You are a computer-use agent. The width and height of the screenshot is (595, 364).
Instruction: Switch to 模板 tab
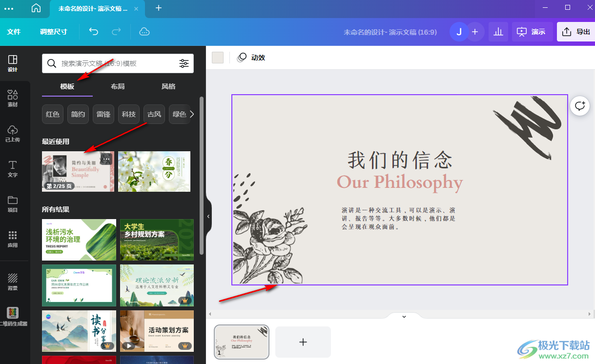(x=67, y=86)
